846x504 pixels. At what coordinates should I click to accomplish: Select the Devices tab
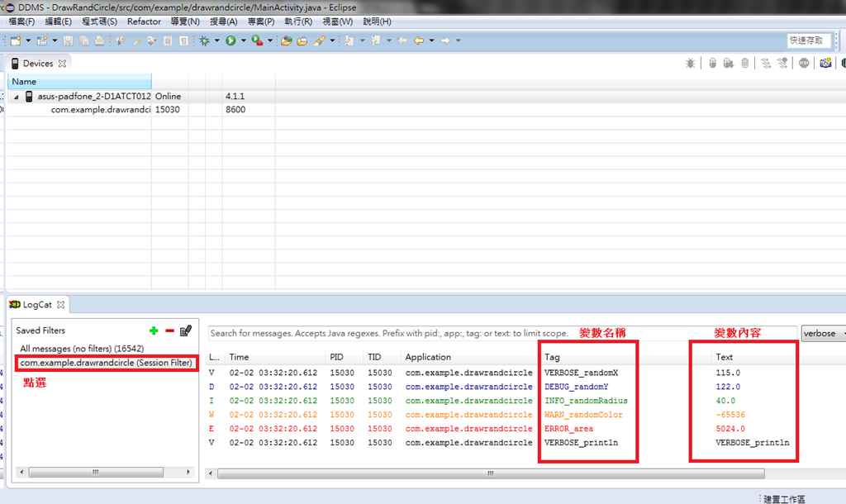[38, 63]
